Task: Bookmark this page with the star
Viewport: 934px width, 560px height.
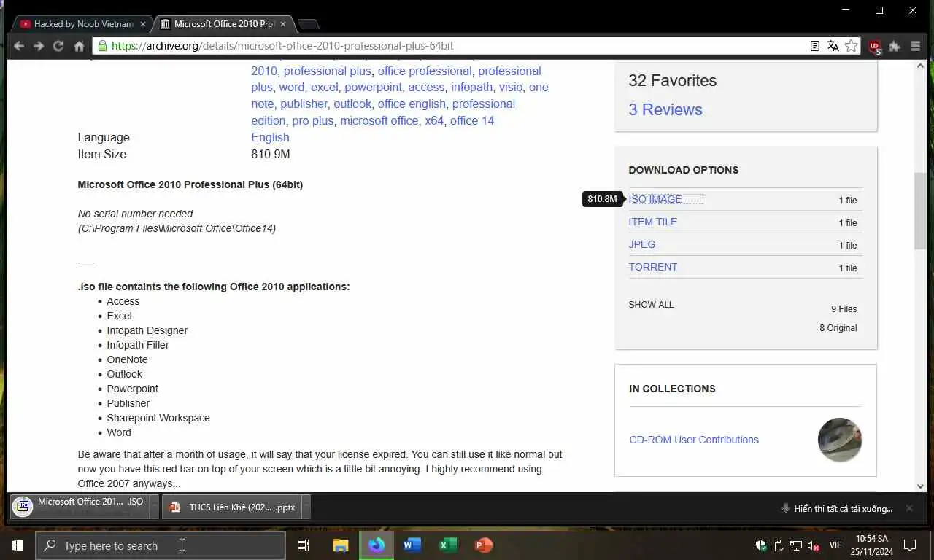Action: (851, 46)
